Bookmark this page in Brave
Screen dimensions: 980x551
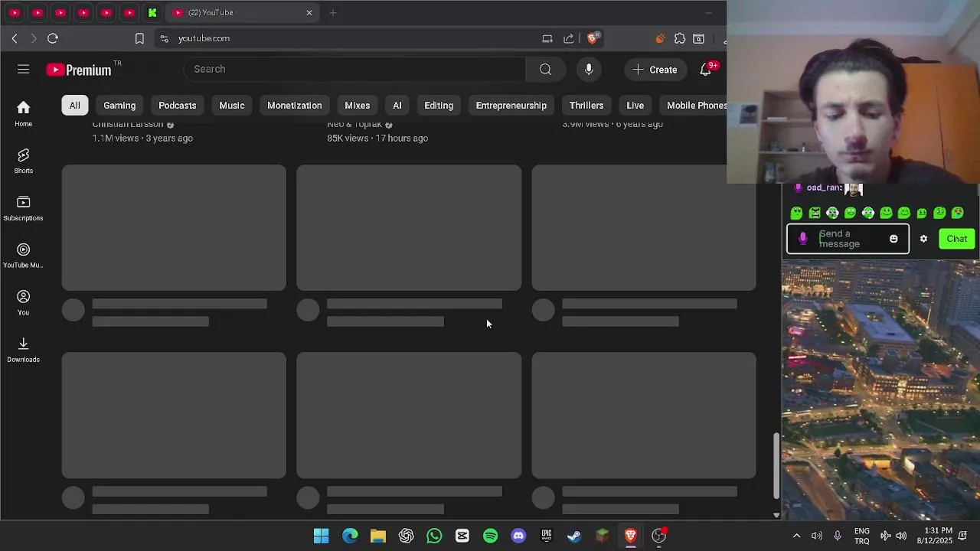(139, 38)
